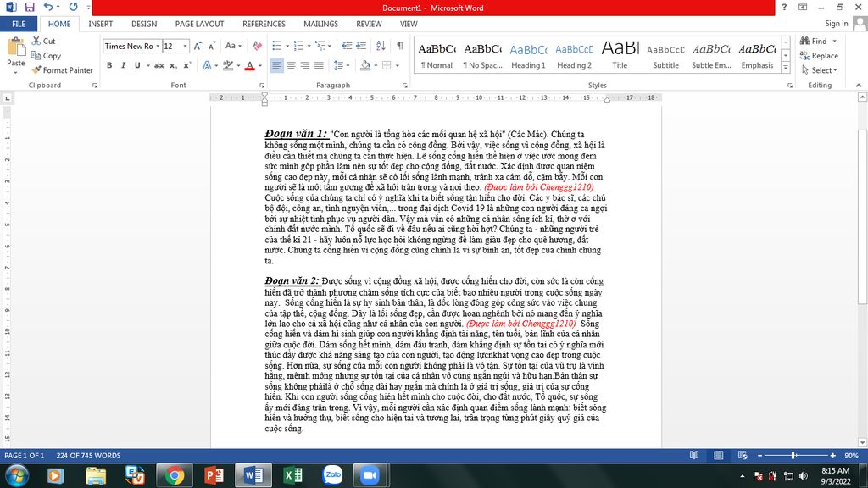Switch to the REVIEW tab

(x=369, y=24)
